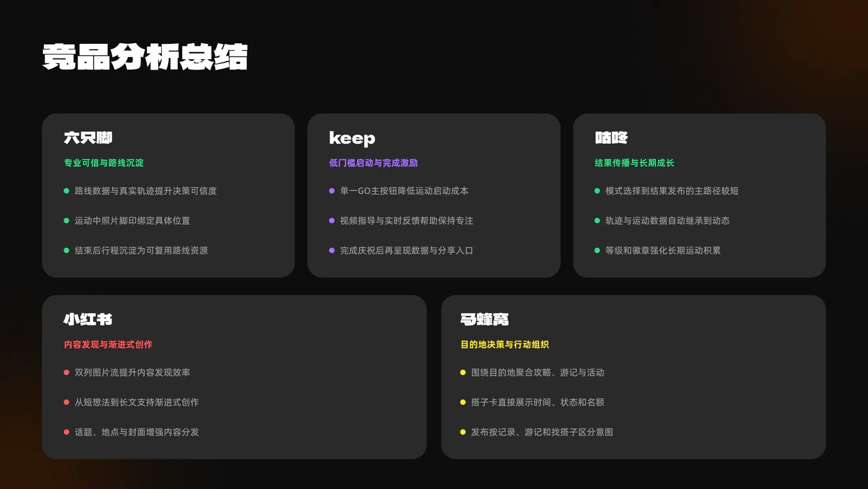The image size is (868, 489).
Task: Click bullet 轨迹与运动数据自动继承到动态
Action: [667, 221]
